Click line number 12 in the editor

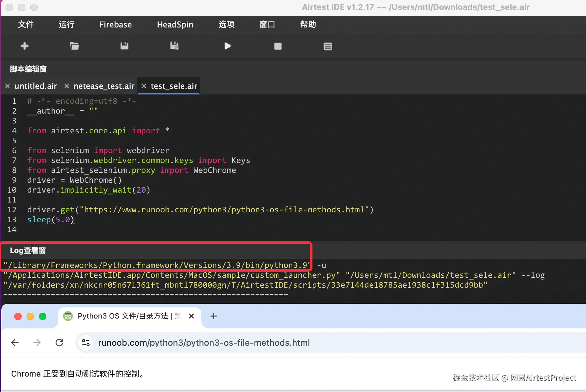(x=12, y=210)
